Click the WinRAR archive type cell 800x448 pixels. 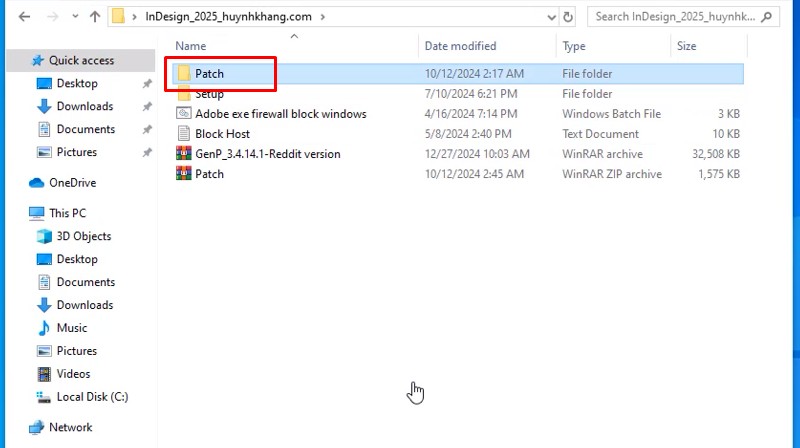[602, 154]
